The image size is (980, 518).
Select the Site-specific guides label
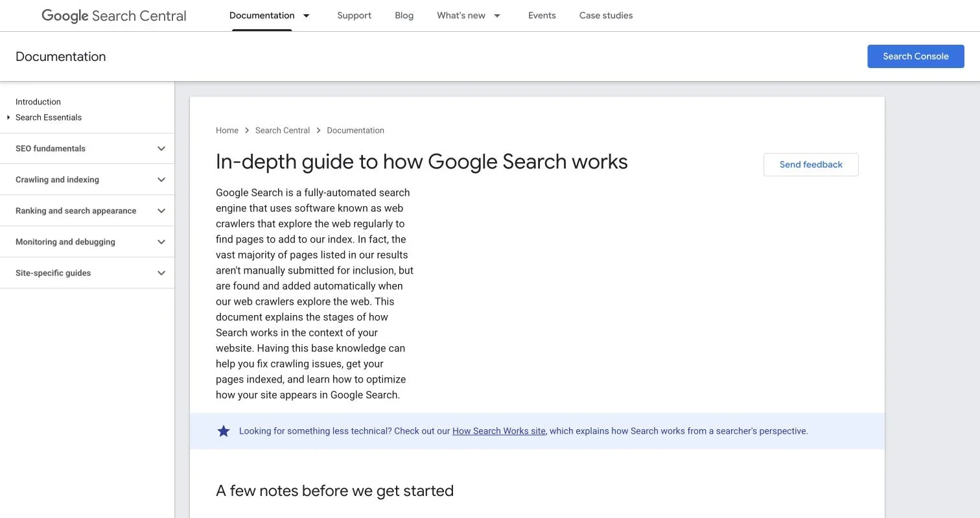pos(53,273)
